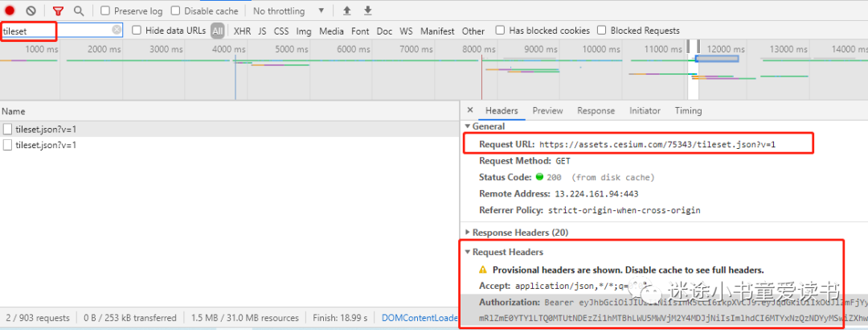Click the Provisional headers warning text
The height and width of the screenshot is (330, 868).
click(628, 270)
